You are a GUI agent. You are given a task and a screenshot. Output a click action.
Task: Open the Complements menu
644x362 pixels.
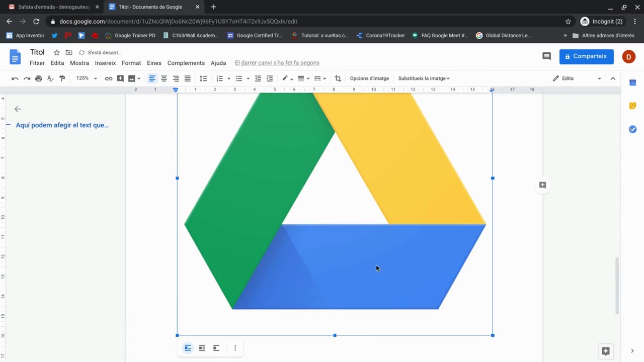pos(186,63)
